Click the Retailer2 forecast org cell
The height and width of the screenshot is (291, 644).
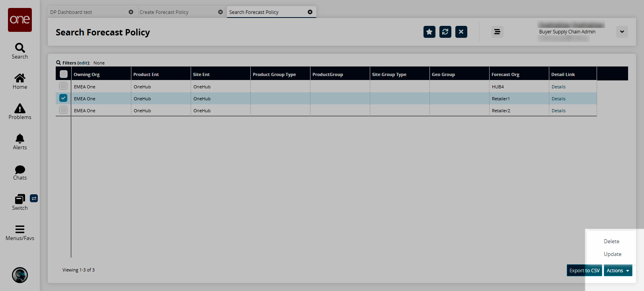[519, 111]
